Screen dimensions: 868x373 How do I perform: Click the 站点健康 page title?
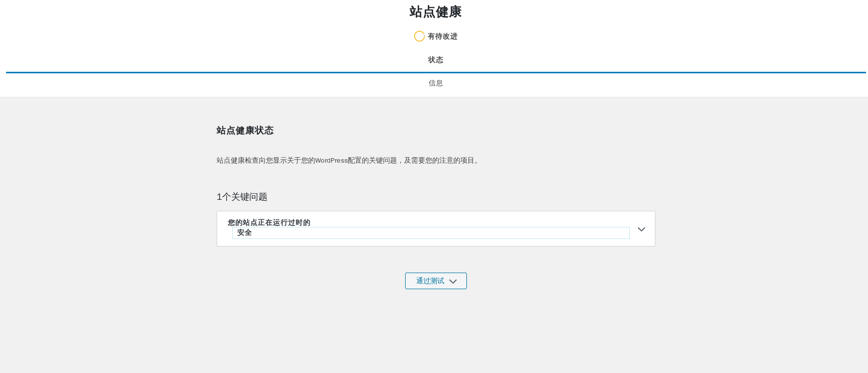pos(435,12)
